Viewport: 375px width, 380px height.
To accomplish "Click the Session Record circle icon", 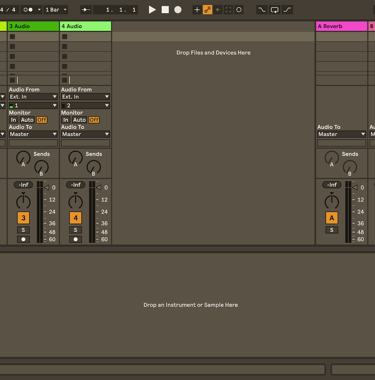I will point(239,10).
